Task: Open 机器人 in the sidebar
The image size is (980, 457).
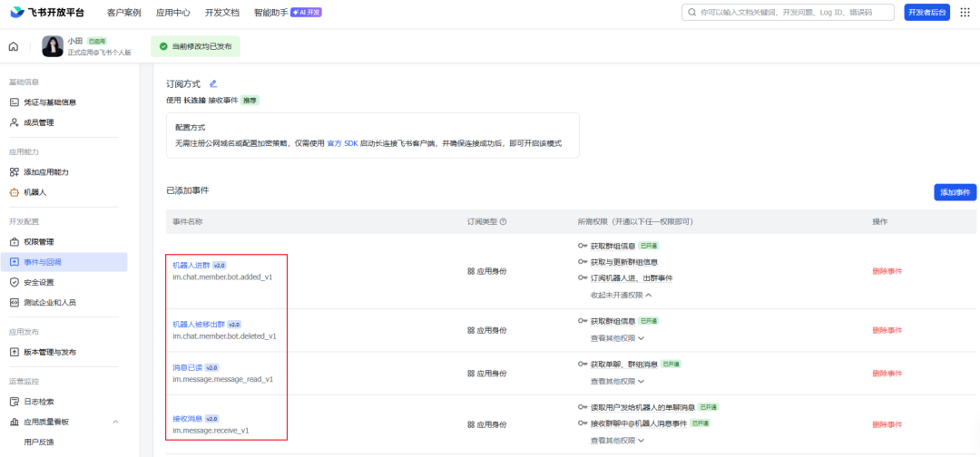Action: pos(34,192)
